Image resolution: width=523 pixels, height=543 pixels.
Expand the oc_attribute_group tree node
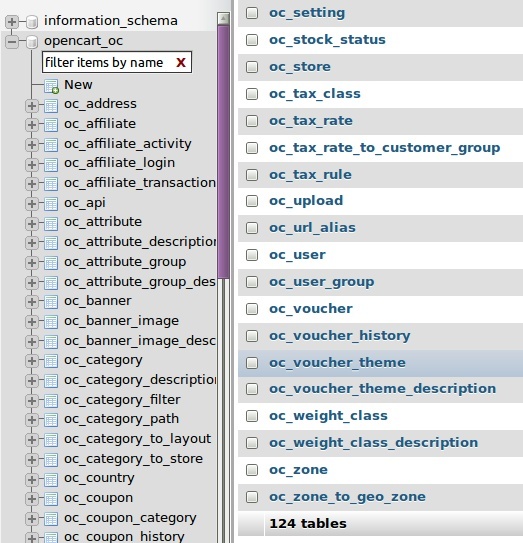click(x=32, y=263)
